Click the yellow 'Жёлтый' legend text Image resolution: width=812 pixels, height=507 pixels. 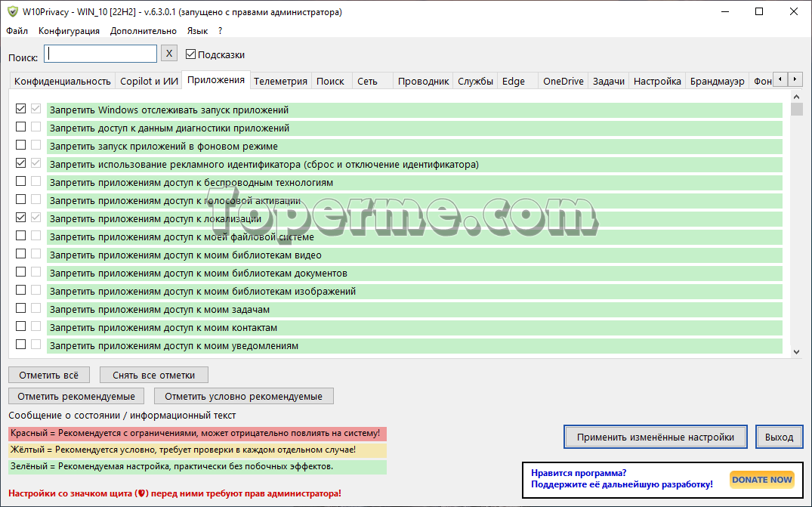coord(184,450)
